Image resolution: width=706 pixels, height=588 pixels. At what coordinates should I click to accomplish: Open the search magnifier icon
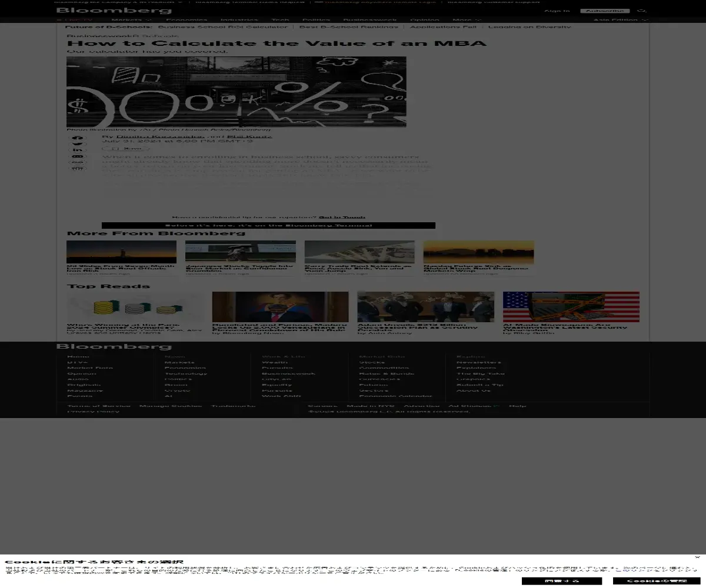point(642,11)
